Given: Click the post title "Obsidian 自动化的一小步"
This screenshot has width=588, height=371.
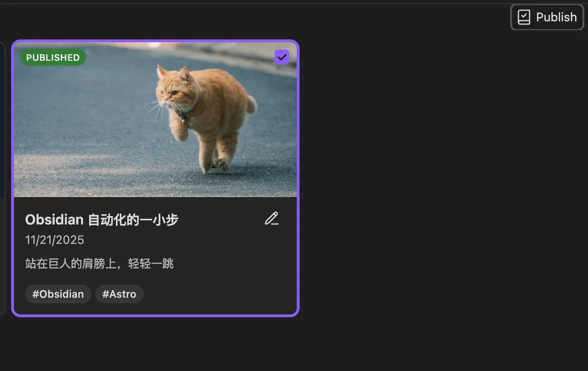Looking at the screenshot, I should point(102,220).
